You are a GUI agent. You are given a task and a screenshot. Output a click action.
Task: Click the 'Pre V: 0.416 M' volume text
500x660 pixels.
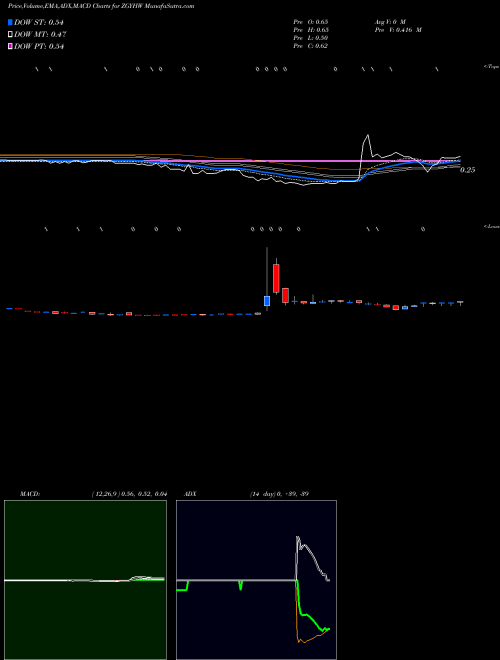(398, 30)
